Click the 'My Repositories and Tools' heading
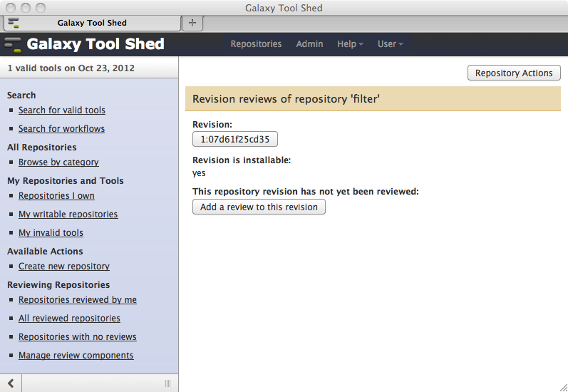The height and width of the screenshot is (392, 568). [65, 181]
